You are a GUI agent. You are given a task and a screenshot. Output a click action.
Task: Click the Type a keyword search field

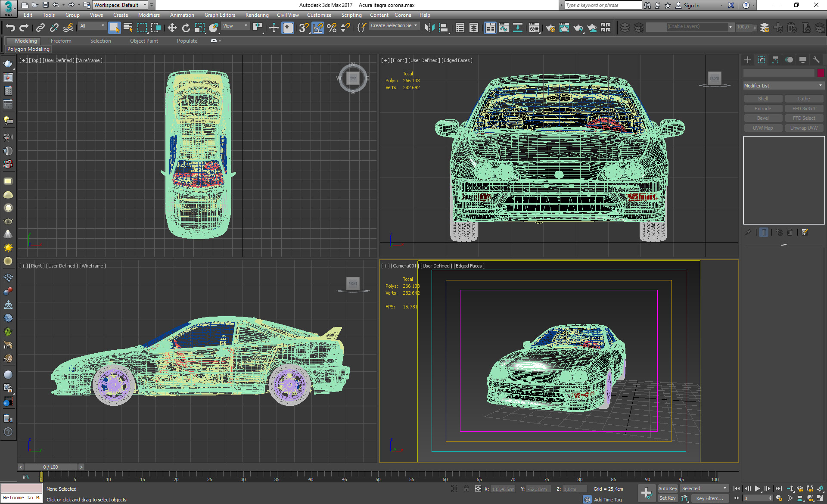[x=603, y=5]
